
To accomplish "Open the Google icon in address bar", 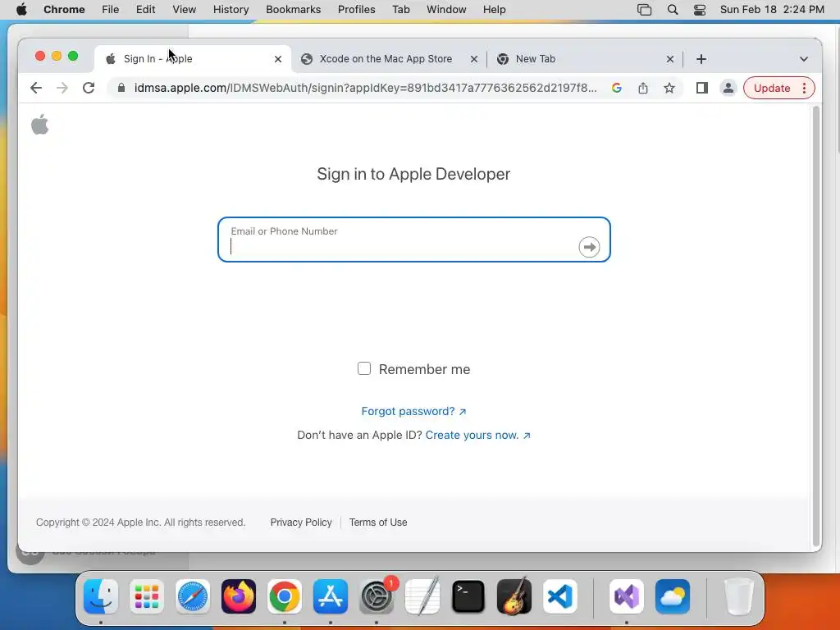I will (617, 88).
